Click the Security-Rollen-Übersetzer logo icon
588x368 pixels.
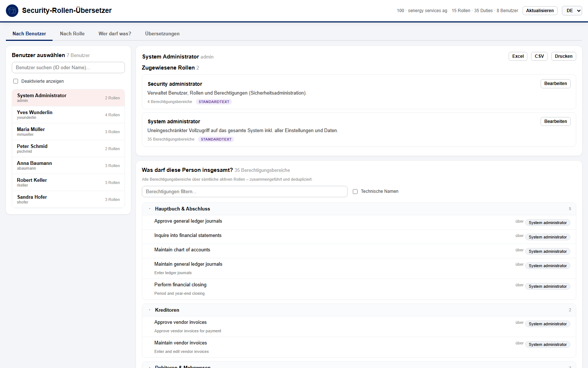click(12, 11)
